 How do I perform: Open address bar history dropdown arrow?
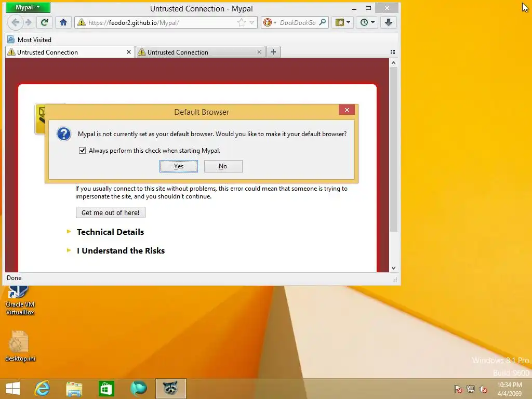pyautogui.click(x=252, y=22)
